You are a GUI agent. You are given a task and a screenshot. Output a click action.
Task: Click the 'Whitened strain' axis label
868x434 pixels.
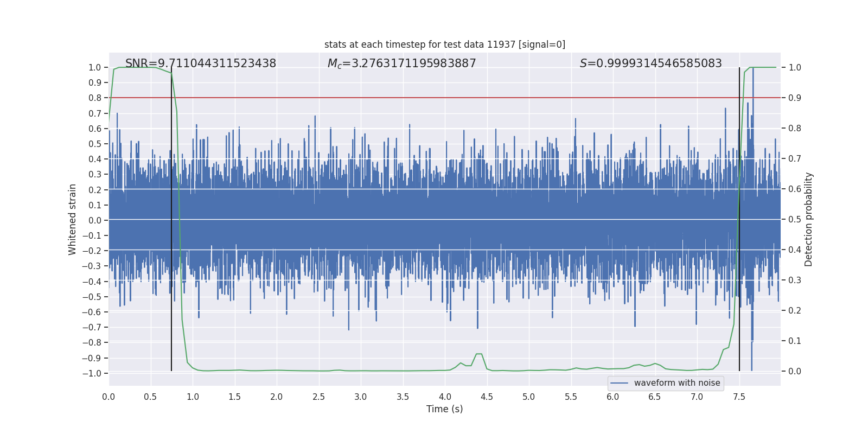tap(72, 219)
